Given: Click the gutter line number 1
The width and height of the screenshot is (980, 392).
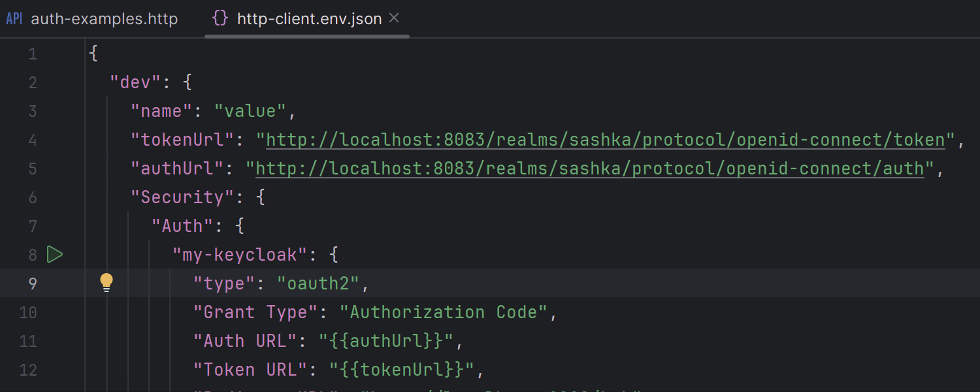Looking at the screenshot, I should tap(33, 54).
